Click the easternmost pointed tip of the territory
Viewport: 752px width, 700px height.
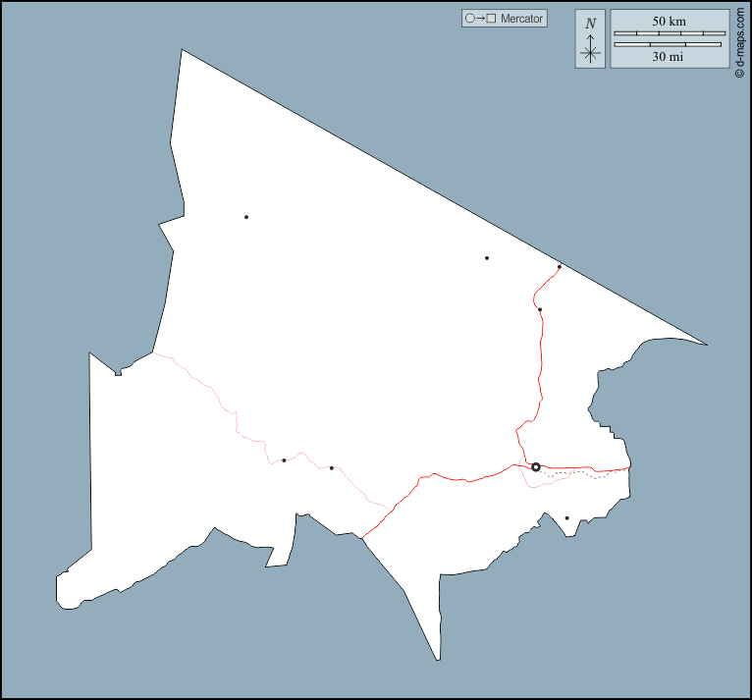(706, 345)
